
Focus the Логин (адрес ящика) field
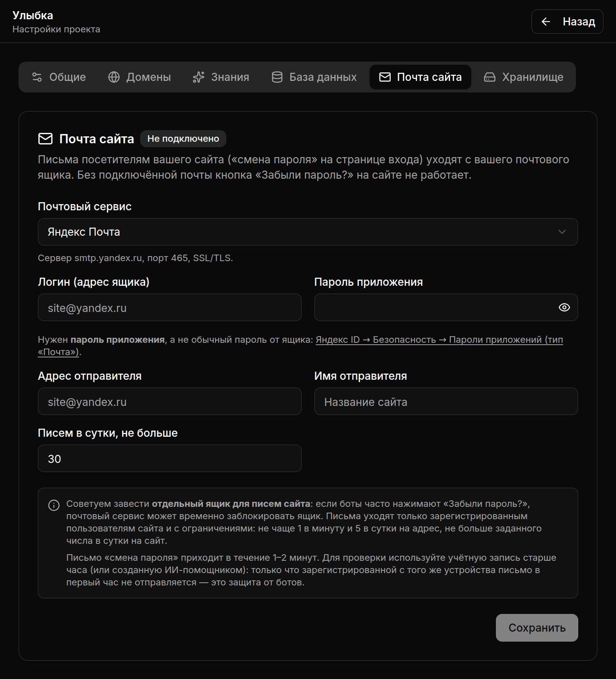pos(170,307)
